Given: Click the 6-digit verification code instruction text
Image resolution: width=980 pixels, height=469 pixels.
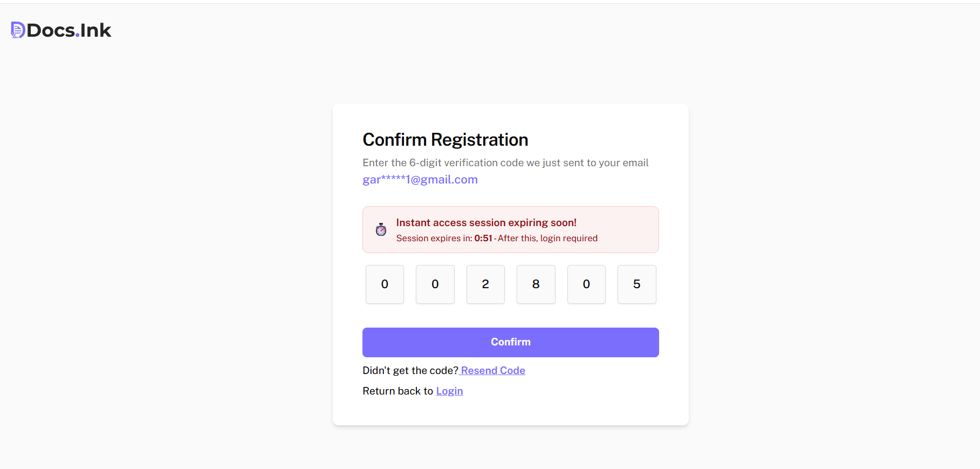Looking at the screenshot, I should pyautogui.click(x=505, y=163).
